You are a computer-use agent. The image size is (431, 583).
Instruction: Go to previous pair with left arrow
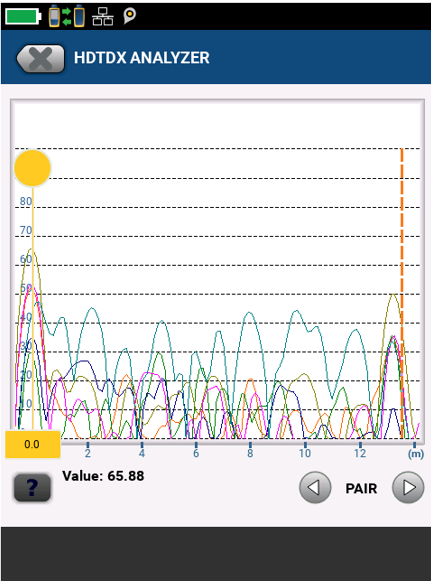[x=315, y=487]
